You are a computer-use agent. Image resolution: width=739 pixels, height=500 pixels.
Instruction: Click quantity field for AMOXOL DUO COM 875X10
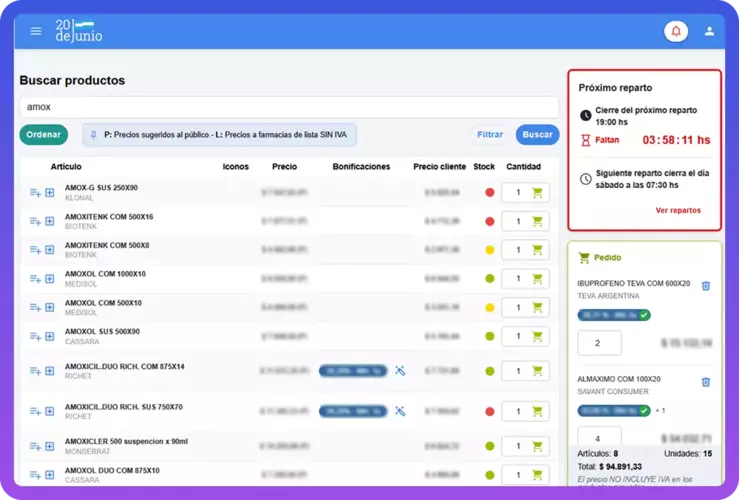pyautogui.click(x=516, y=474)
